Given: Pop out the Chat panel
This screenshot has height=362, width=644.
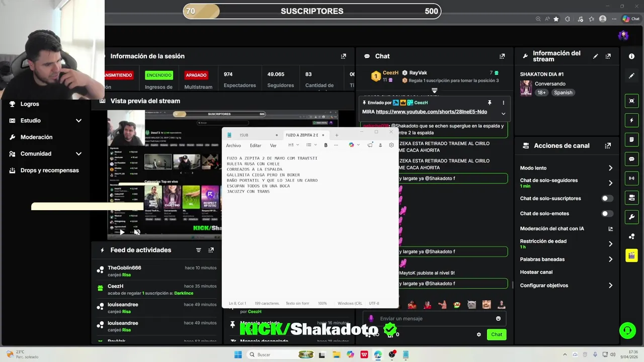Looking at the screenshot, I should 502,56.
